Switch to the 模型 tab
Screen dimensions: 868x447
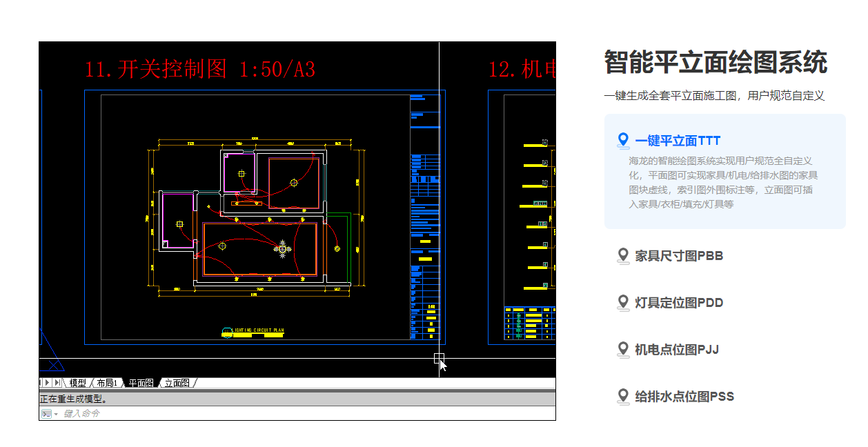(x=77, y=382)
